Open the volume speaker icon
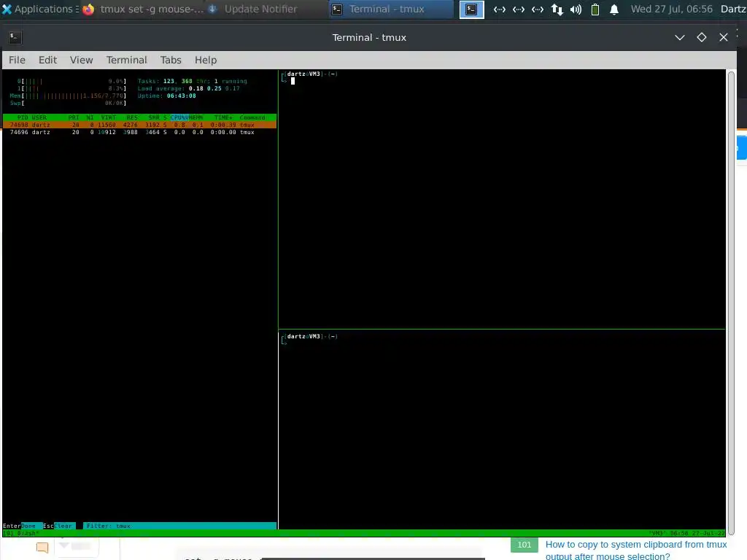 coord(576,9)
